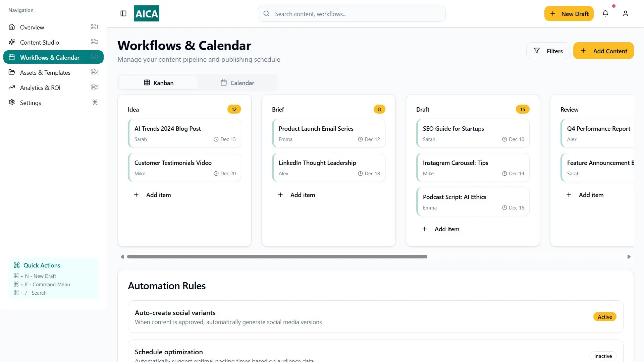
Task: Click the clock icon beside Dec 12
Action: point(360,139)
